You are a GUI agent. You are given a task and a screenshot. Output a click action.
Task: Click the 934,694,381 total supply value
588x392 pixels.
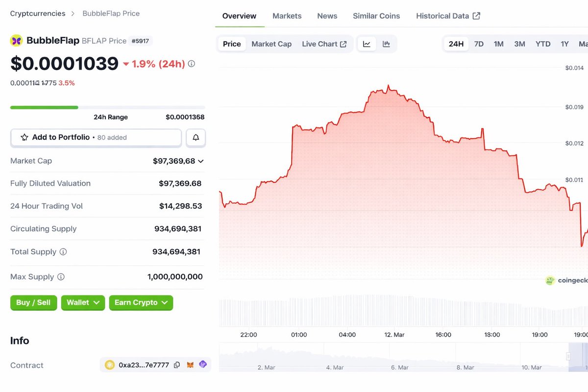click(176, 252)
